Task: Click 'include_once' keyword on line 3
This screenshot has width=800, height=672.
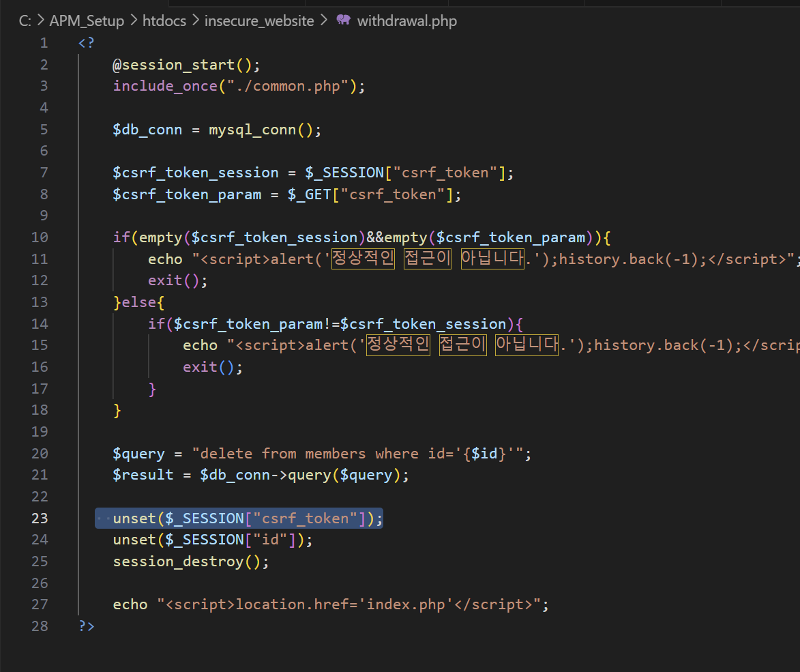Action: 165,86
